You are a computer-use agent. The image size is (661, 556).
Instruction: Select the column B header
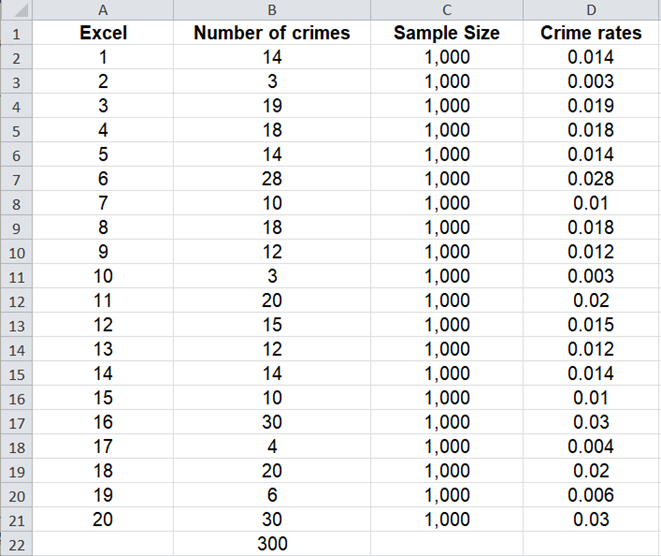[271, 9]
